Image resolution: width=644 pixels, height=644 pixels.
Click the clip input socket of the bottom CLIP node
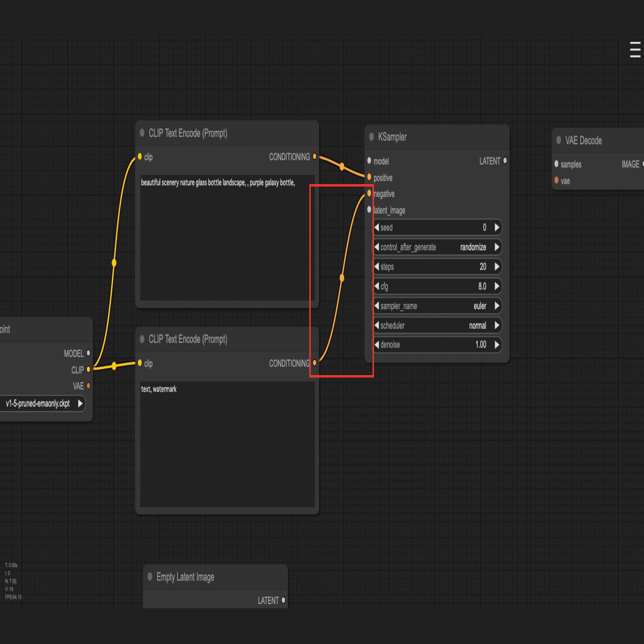click(140, 363)
